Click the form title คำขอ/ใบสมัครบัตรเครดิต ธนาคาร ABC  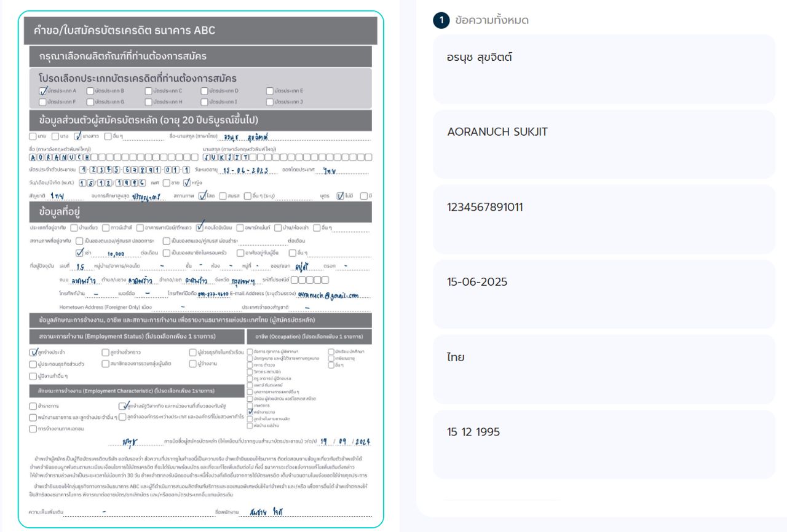pyautogui.click(x=125, y=30)
